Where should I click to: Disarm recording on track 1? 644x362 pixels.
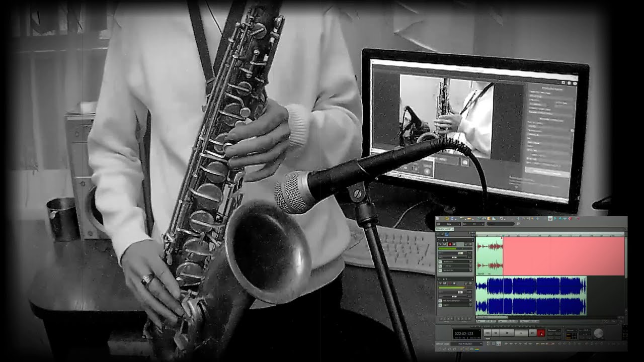pyautogui.click(x=450, y=244)
